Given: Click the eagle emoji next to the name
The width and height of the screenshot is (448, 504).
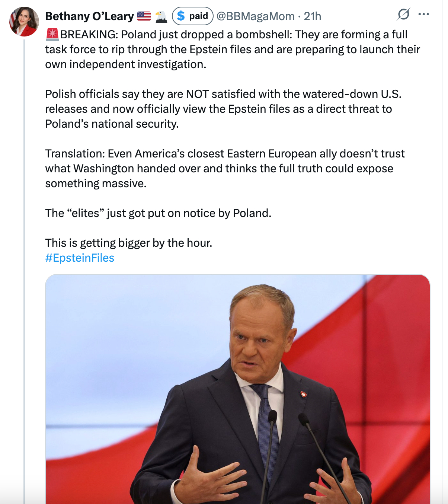Looking at the screenshot, I should [x=161, y=16].
